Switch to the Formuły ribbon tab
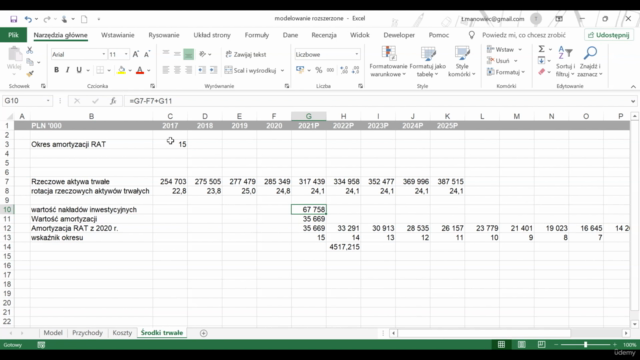 click(x=257, y=35)
